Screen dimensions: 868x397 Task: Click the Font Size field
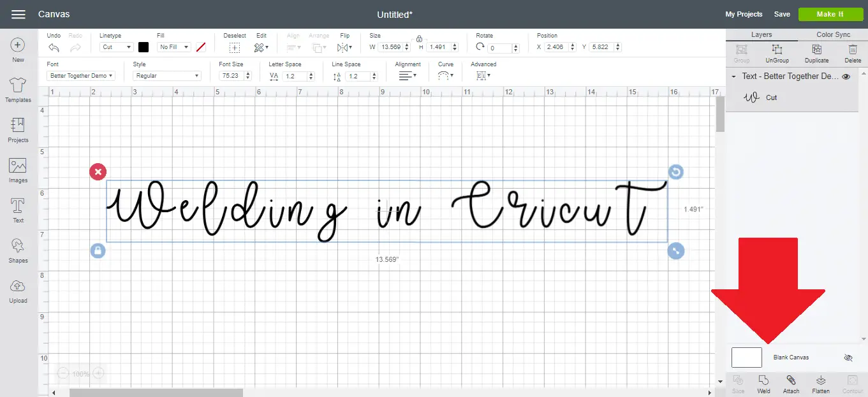pyautogui.click(x=235, y=76)
